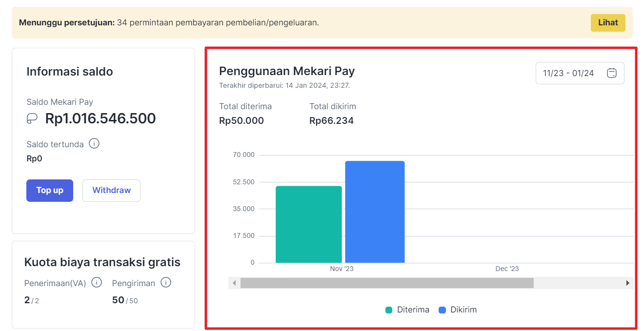The height and width of the screenshot is (331, 644).
Task: Click the Menunggu persetujuan notice text
Action: coord(169,22)
